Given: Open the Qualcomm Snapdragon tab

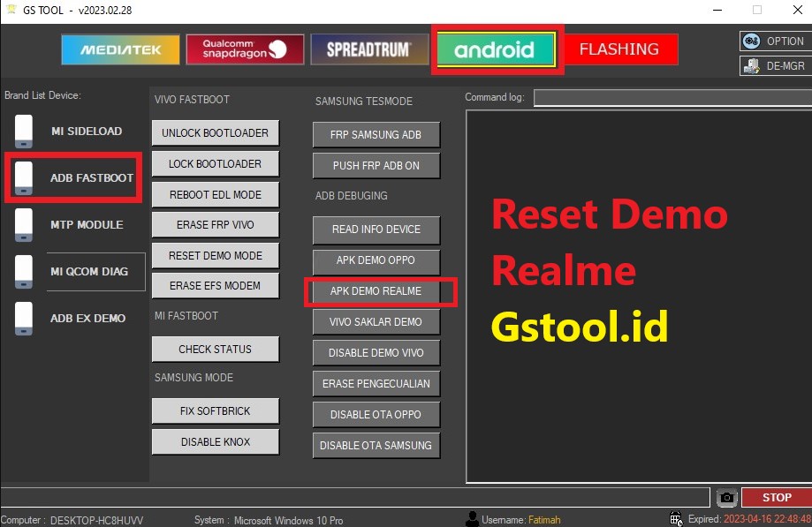Looking at the screenshot, I should (x=245, y=49).
